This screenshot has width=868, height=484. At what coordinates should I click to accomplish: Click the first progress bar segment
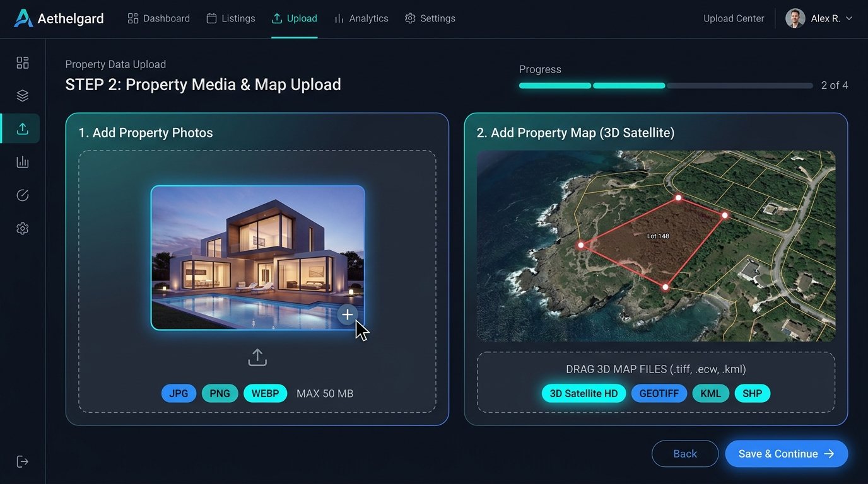point(555,86)
